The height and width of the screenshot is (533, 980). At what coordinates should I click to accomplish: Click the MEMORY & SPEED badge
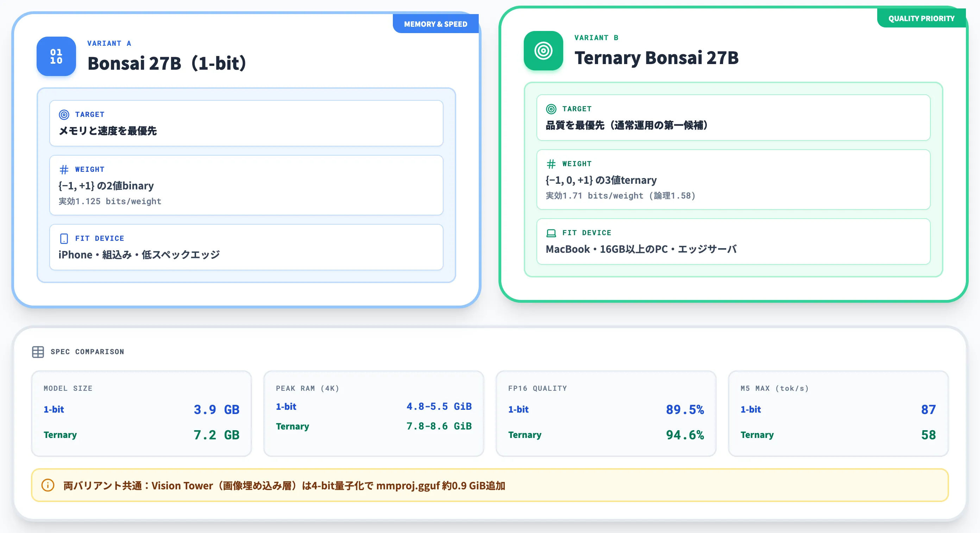click(x=435, y=24)
